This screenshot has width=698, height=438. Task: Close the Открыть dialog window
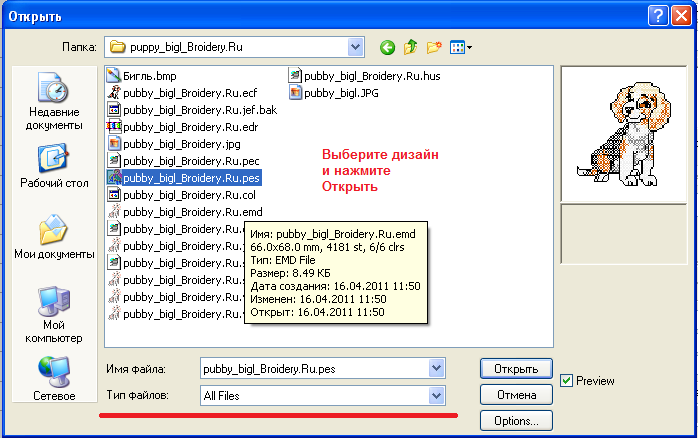point(682,16)
